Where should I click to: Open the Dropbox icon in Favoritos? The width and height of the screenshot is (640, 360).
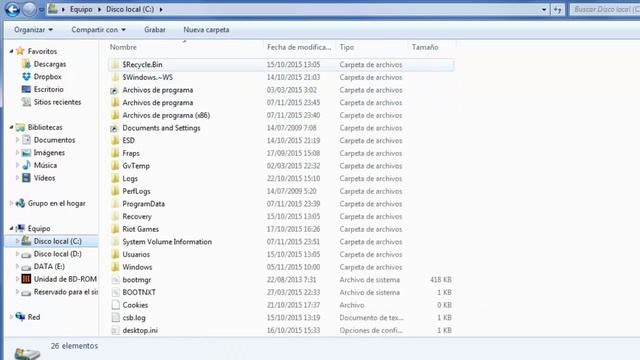(26, 77)
